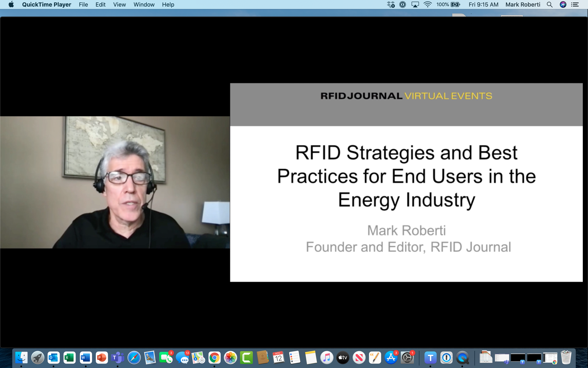Open Pages pen icon in Dock

point(375,358)
